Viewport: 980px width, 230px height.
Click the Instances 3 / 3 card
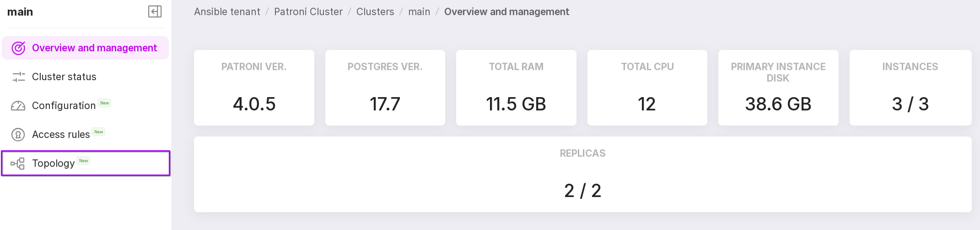pos(910,88)
